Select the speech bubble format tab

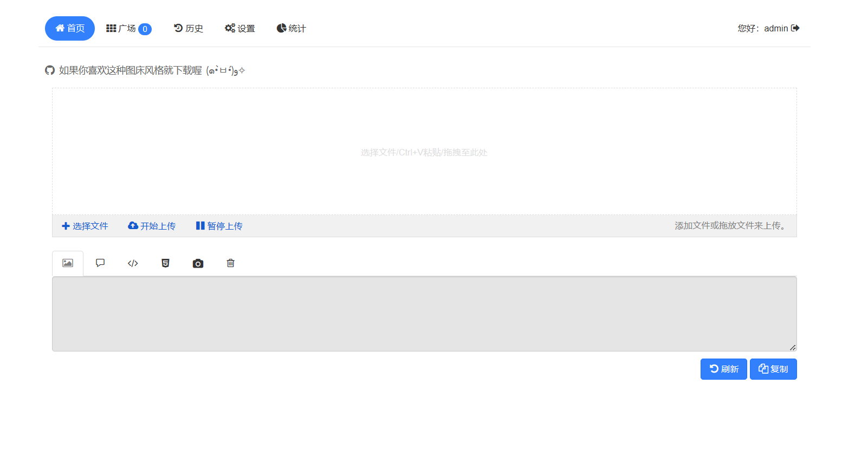100,263
